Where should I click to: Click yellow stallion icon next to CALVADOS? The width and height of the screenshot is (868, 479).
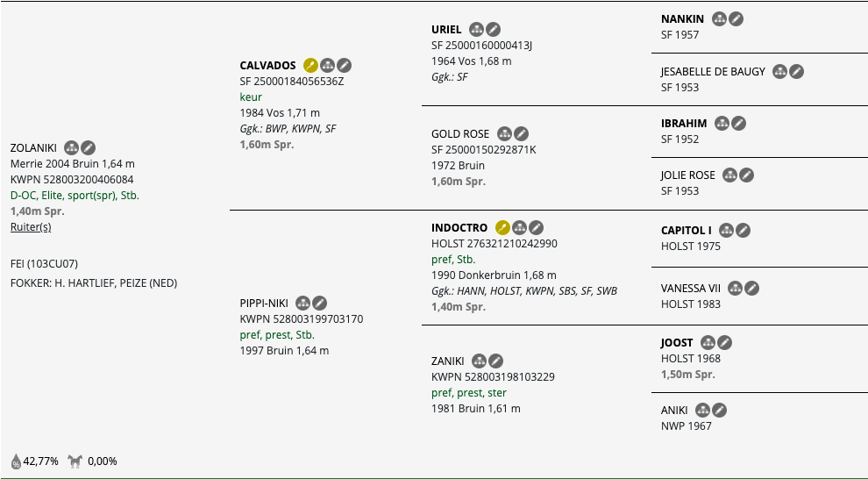click(310, 65)
